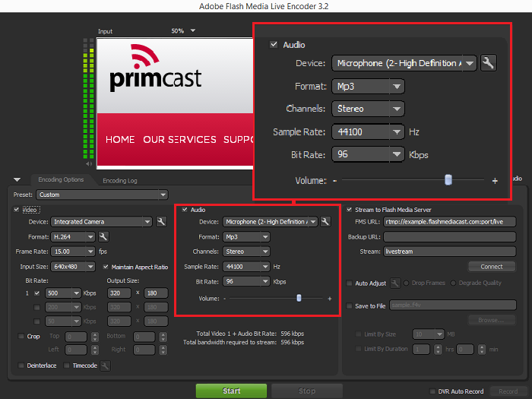Open 44100 sample rate dropdown in enlarged panel

click(368, 131)
